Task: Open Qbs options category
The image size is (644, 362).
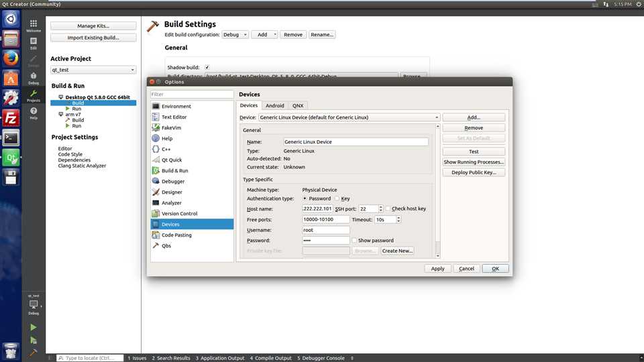Action: pyautogui.click(x=192, y=245)
